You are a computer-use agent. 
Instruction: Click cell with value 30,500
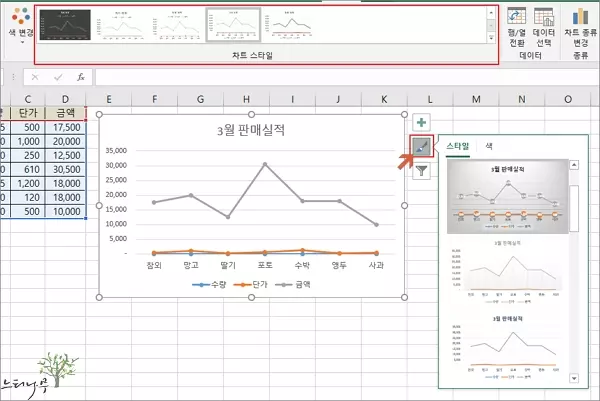[65, 170]
